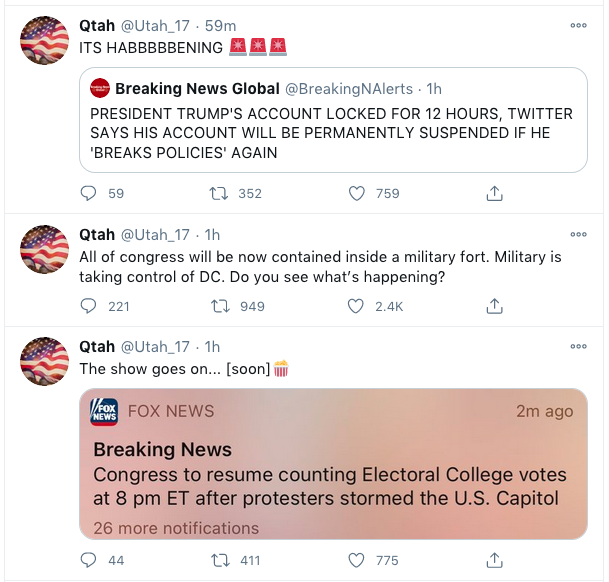Share the ITS HABBBBBENING tweet

pyautogui.click(x=494, y=193)
